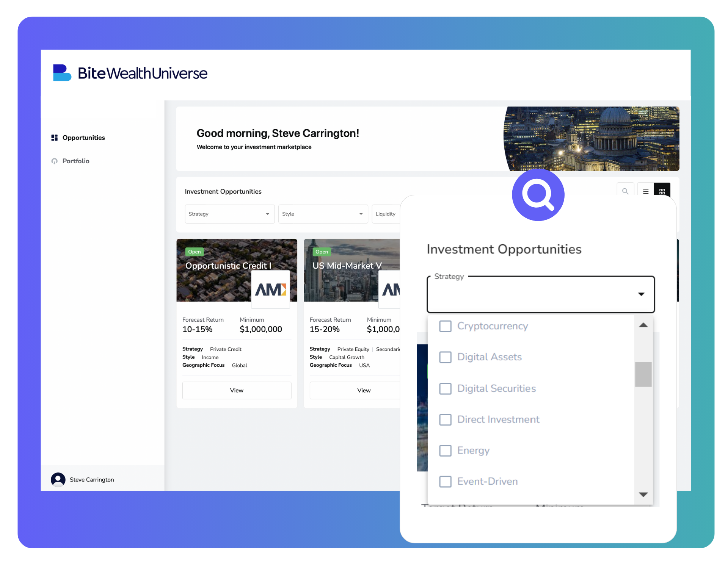Open the small Strategy filter dropdown
Viewport: 728px width, 582px height.
tap(229, 214)
